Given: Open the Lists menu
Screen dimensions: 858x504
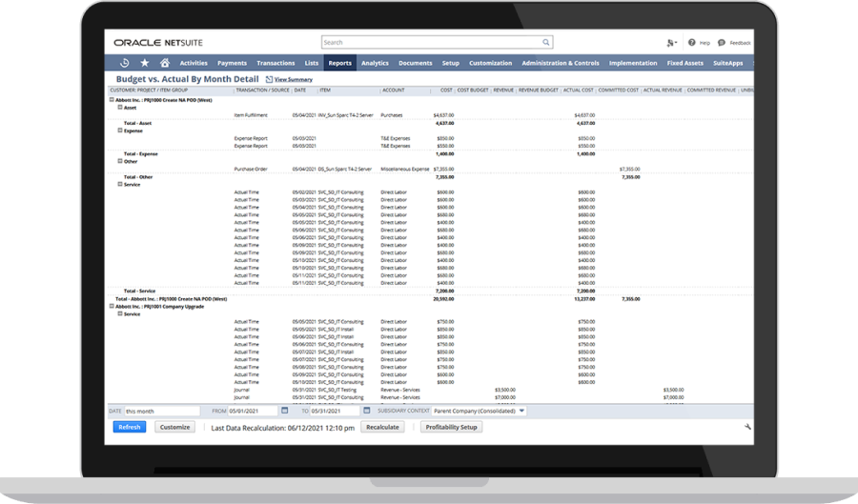Looking at the screenshot, I should (312, 63).
